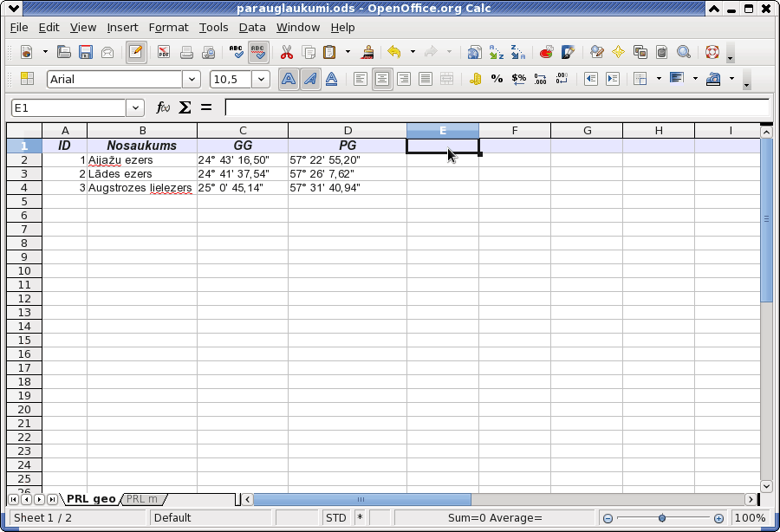Toggle the STD selection mode field

pyautogui.click(x=335, y=518)
